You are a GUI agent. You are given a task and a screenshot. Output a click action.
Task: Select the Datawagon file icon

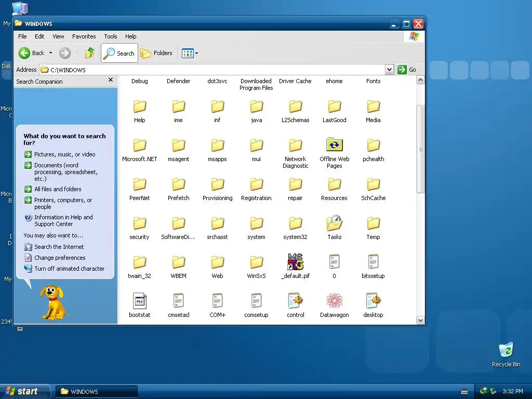click(334, 301)
